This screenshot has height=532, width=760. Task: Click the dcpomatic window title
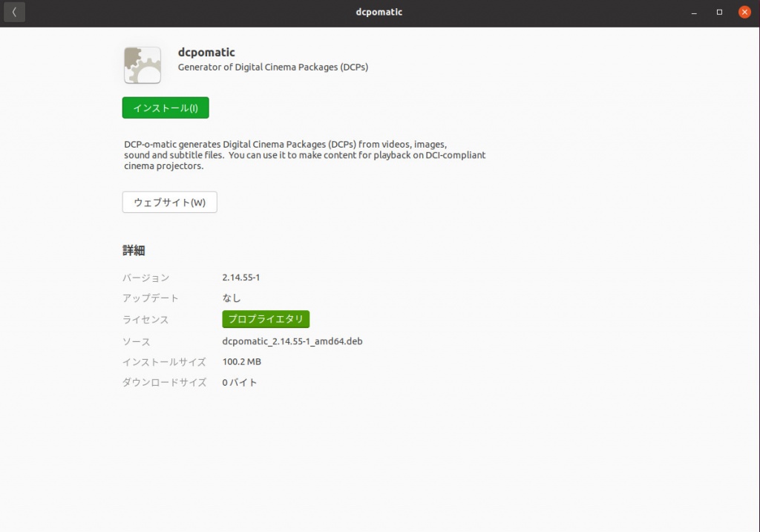pos(379,12)
